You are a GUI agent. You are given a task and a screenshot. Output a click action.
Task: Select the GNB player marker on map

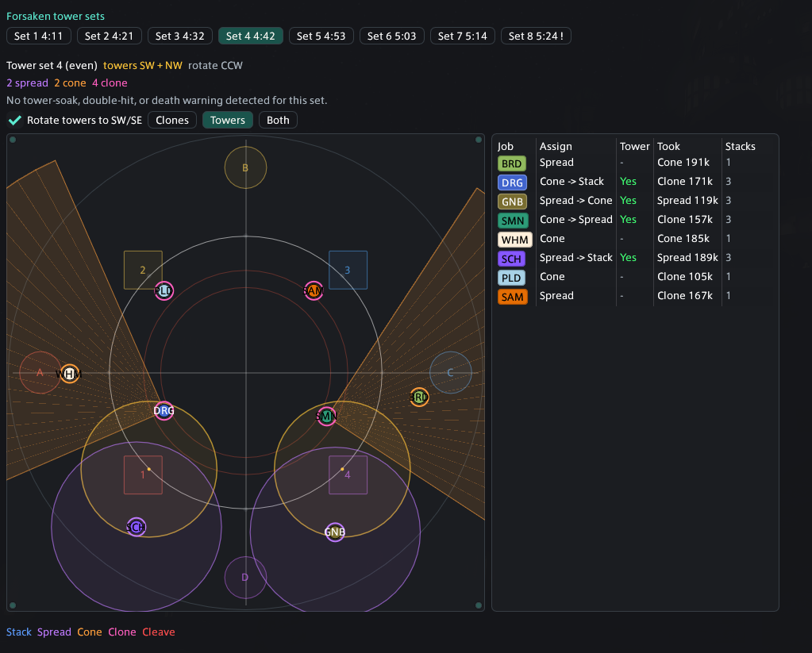click(x=335, y=532)
